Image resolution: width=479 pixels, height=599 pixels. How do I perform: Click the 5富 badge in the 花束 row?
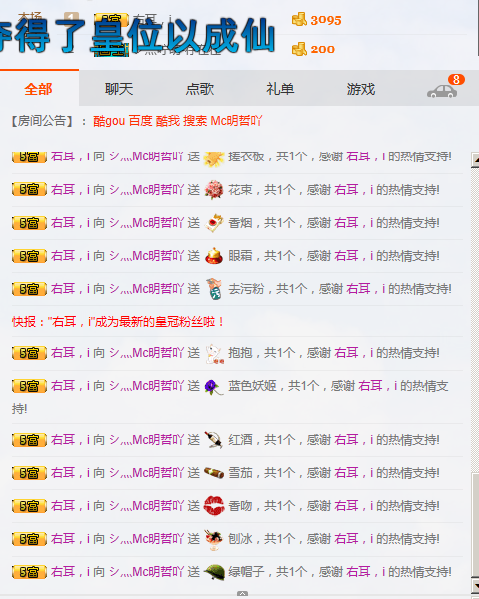[x=29, y=189]
